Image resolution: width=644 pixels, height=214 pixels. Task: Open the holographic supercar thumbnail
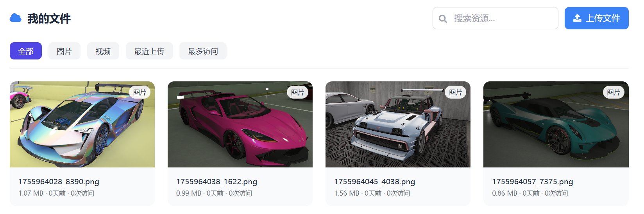tap(82, 124)
